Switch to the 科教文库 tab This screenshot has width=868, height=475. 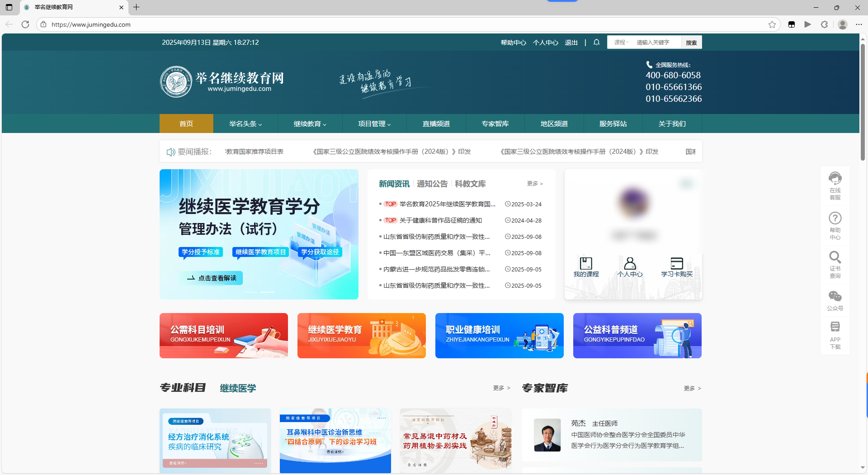tap(470, 184)
